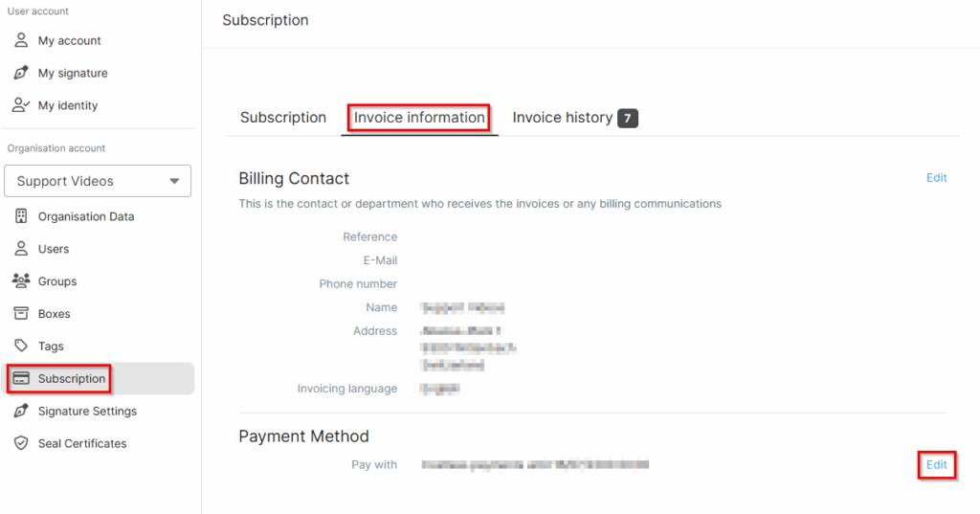Click the My identity verified-person icon

(21, 105)
